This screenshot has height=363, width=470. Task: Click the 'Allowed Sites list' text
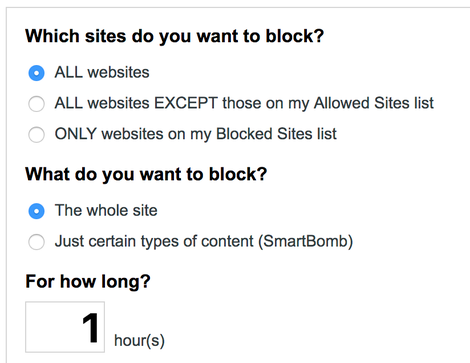tap(374, 103)
